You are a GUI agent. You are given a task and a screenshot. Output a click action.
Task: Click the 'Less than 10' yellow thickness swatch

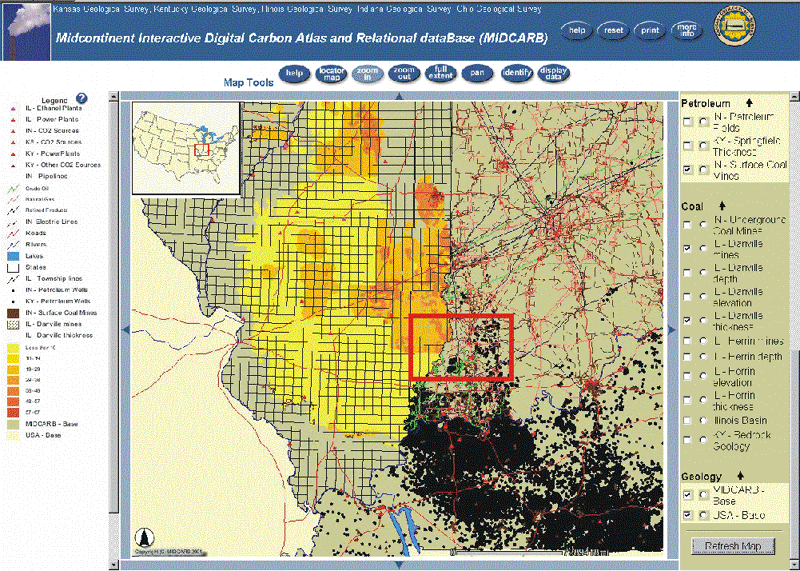coord(13,347)
